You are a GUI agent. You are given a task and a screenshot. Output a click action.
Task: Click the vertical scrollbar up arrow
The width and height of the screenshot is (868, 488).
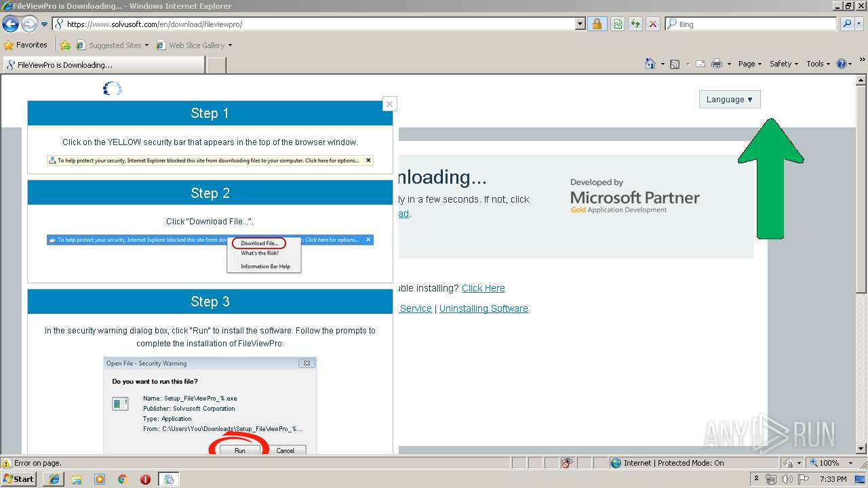pos(861,80)
